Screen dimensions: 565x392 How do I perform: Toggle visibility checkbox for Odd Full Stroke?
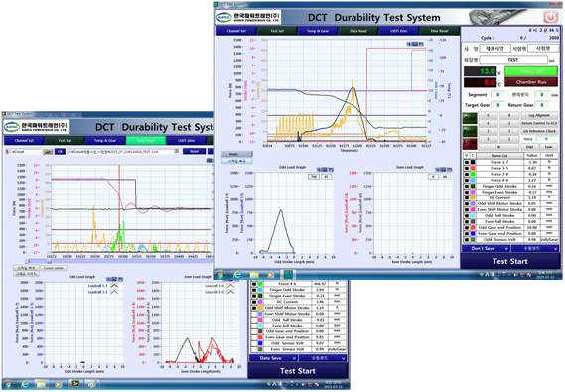point(467,215)
